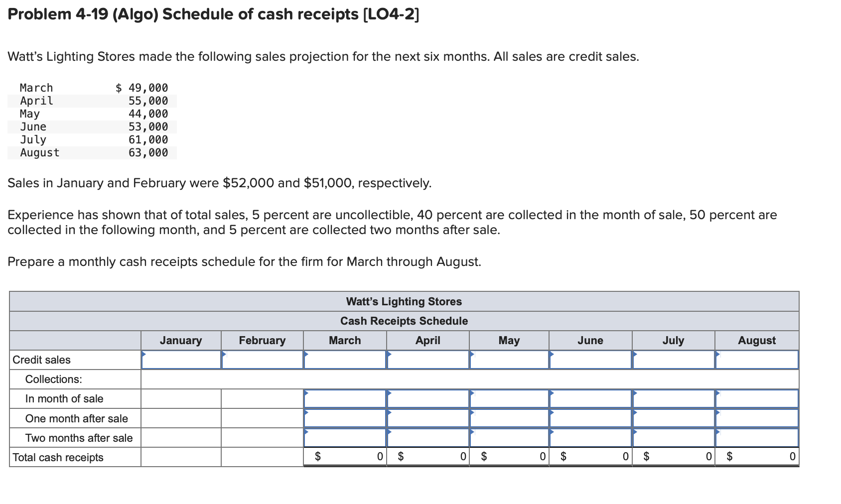The image size is (841, 504).
Task: Click the 'January' column header
Action: [181, 340]
